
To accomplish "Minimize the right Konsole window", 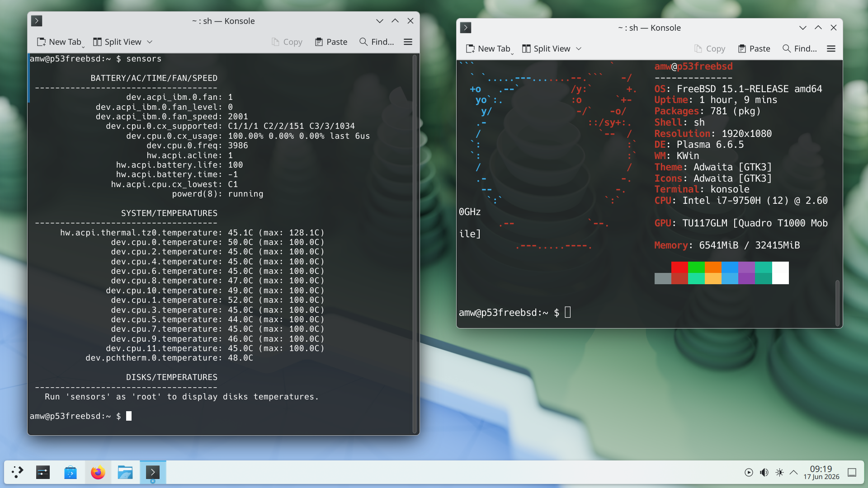I will pyautogui.click(x=803, y=28).
